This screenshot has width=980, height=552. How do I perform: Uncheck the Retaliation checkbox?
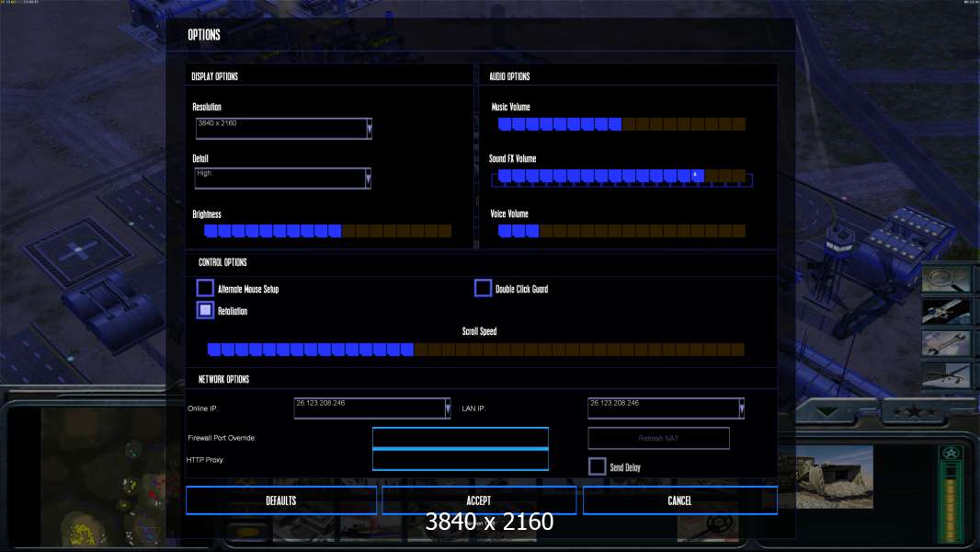click(x=205, y=310)
